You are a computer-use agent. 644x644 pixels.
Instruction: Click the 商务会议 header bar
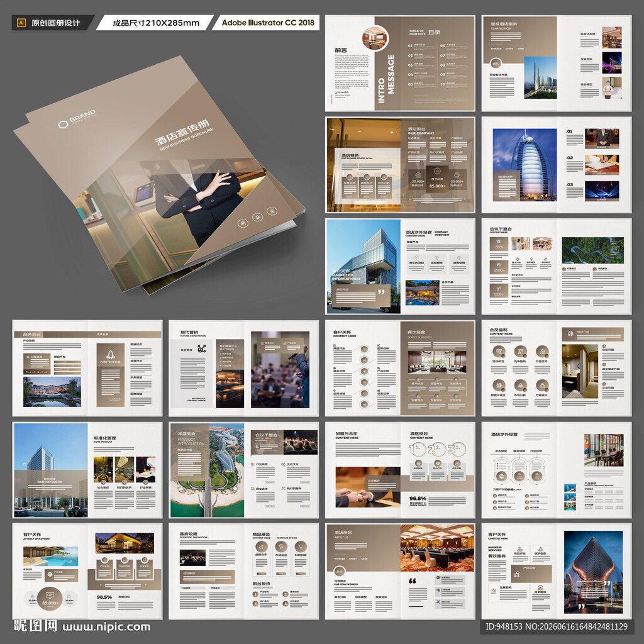tap(87, 335)
